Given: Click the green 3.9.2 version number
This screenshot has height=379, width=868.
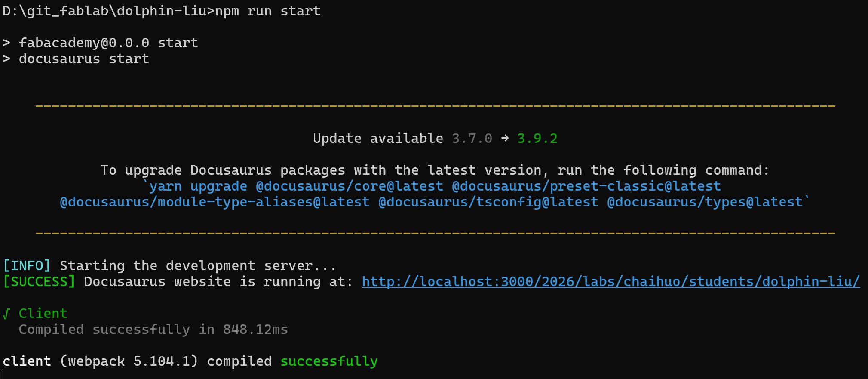Looking at the screenshot, I should 537,139.
